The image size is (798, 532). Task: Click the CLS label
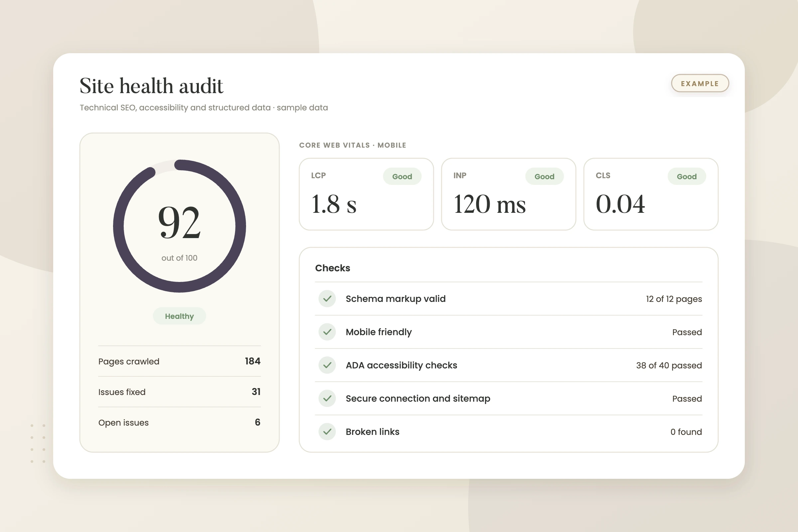tap(603, 176)
